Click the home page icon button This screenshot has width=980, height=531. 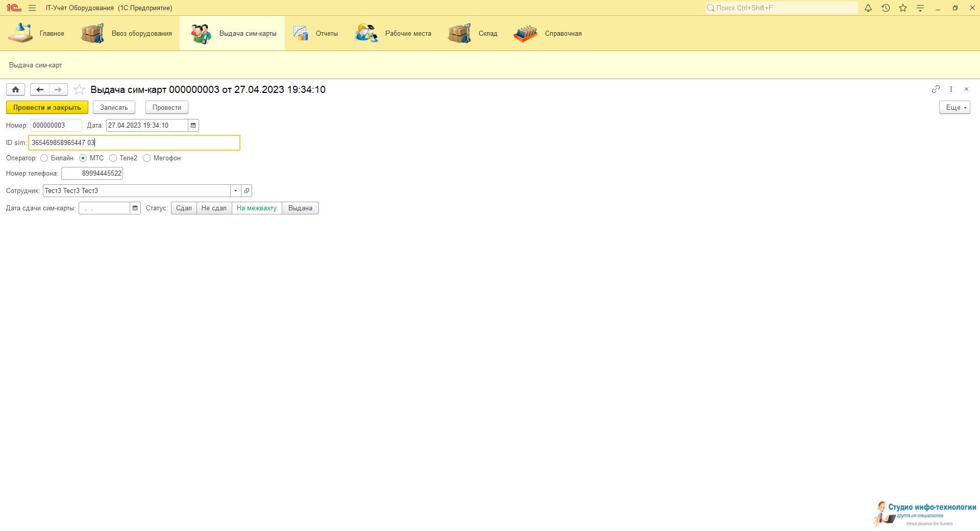15,90
